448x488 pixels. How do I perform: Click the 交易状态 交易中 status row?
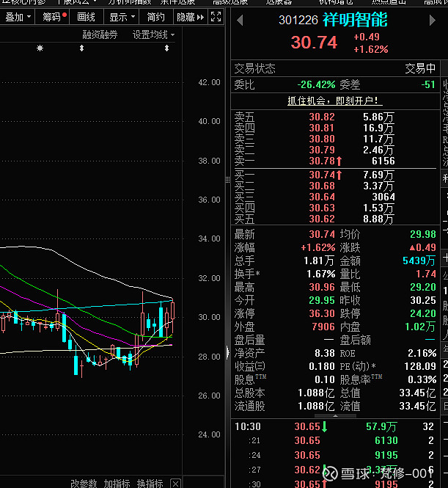[x=335, y=68]
